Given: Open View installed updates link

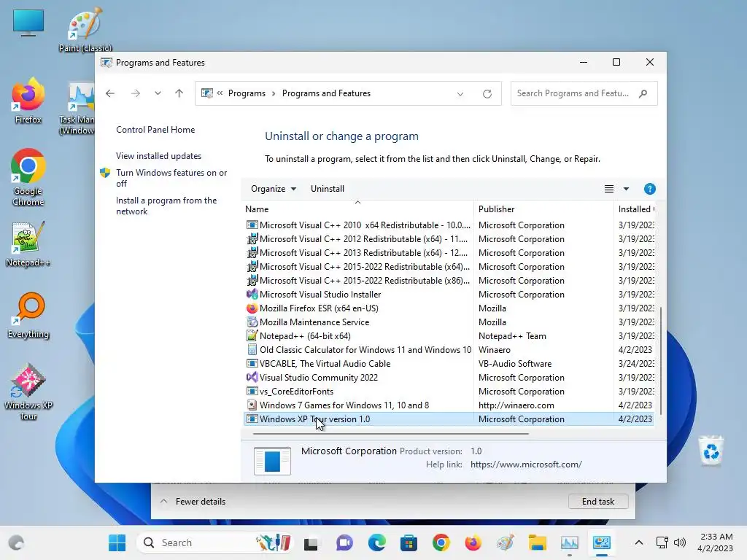Looking at the screenshot, I should [x=158, y=156].
